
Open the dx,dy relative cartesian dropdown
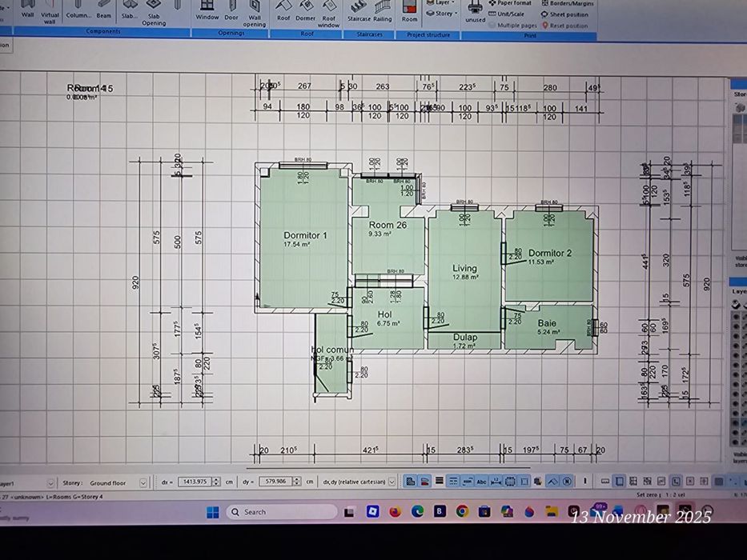point(359,482)
